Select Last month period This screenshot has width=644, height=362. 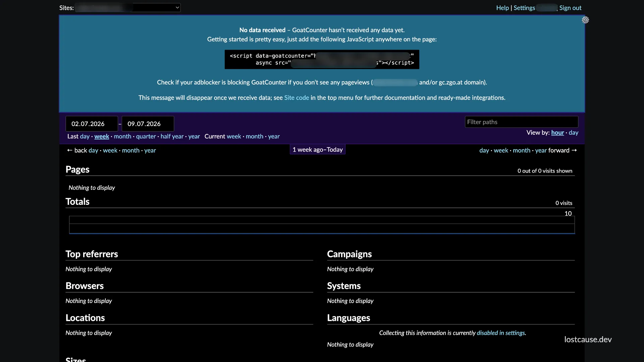pyautogui.click(x=122, y=136)
